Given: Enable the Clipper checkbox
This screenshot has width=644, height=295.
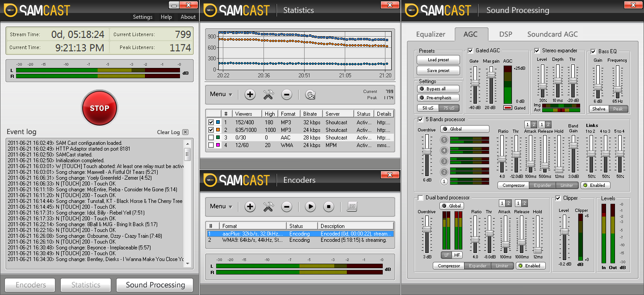Looking at the screenshot, I should coord(558,198).
